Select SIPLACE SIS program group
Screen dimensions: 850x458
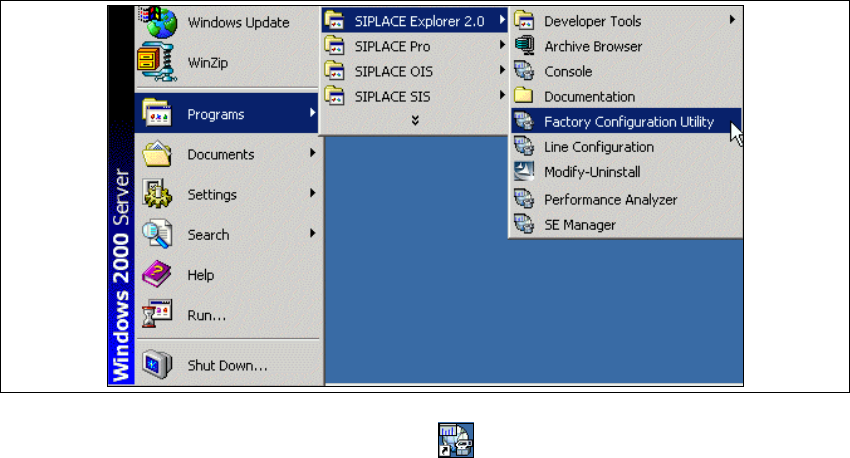[x=415, y=96]
